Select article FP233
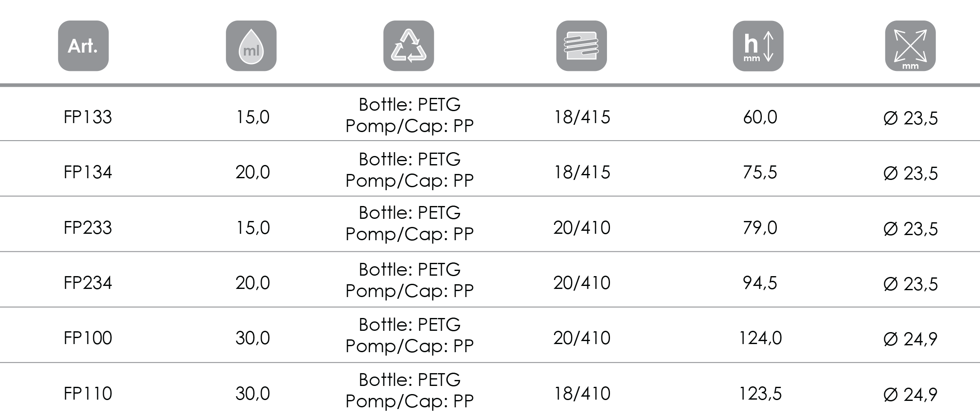The image size is (980, 418). tap(88, 228)
